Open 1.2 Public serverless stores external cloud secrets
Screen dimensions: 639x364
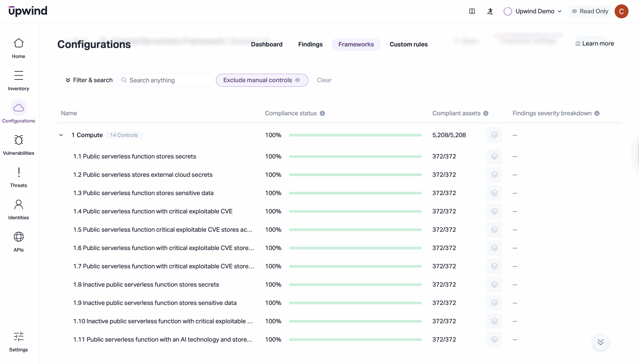pyautogui.click(x=143, y=175)
